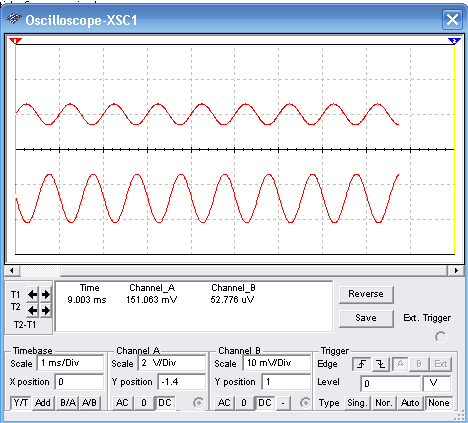The image size is (468, 423).
Task: Click the blue T2 cursor marker
Action: tap(454, 41)
